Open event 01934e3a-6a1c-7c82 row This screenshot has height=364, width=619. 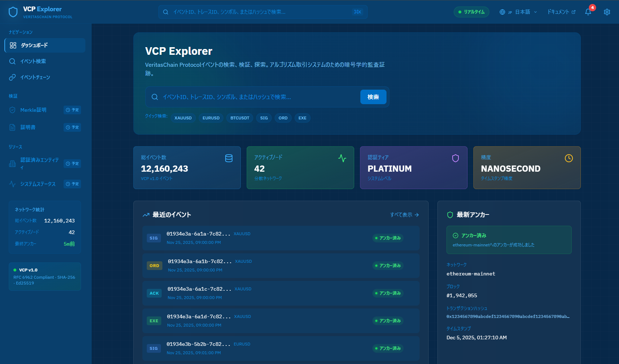click(281, 293)
